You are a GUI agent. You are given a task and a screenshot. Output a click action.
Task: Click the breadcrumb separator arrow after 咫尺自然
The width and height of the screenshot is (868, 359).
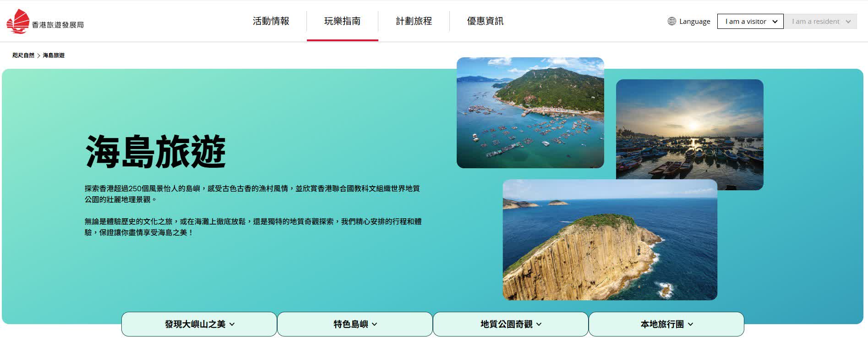[x=38, y=55]
